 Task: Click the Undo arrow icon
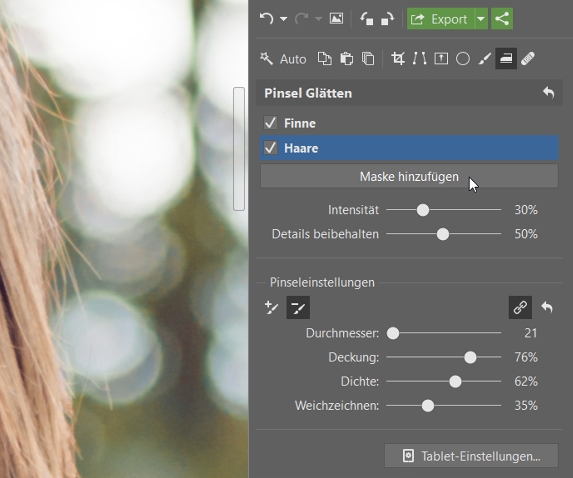point(266,18)
